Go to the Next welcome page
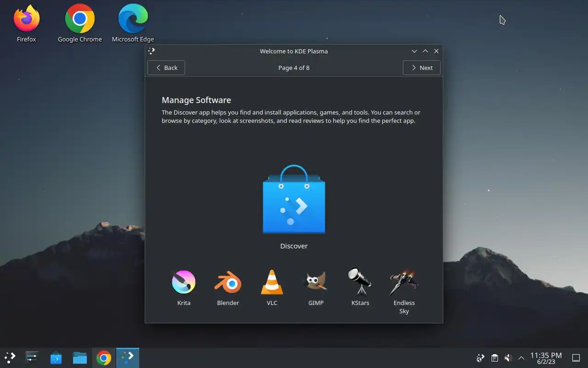Image resolution: width=588 pixels, height=368 pixels. coord(422,68)
